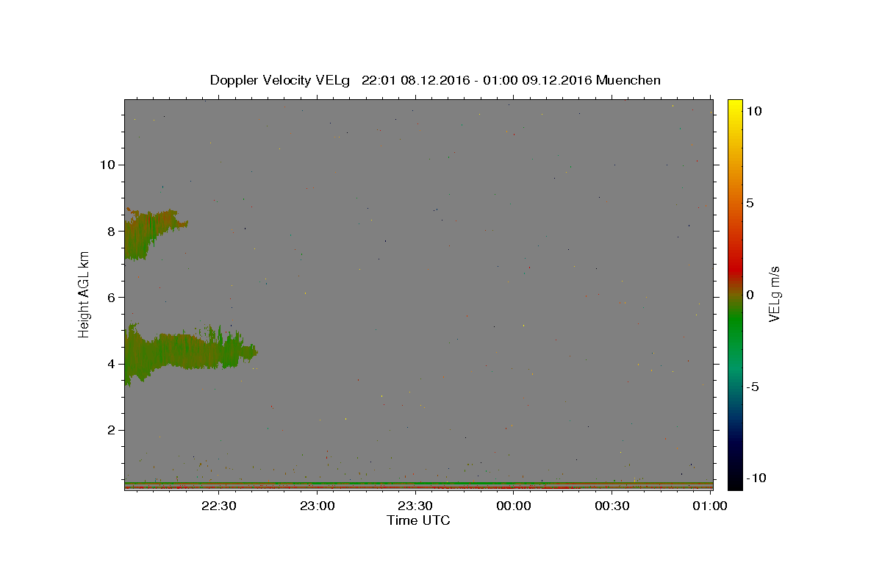Click the Time UTC axis label
Screen dimensions: 882x588
[418, 520]
